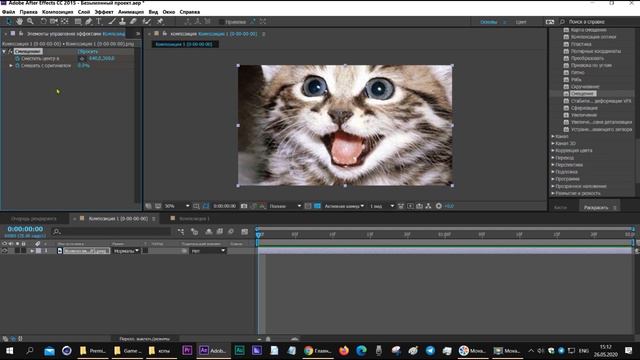Click the Композиция 1 breadcrumb in viewer
Viewport: 640px width, 360px height.
184,44
